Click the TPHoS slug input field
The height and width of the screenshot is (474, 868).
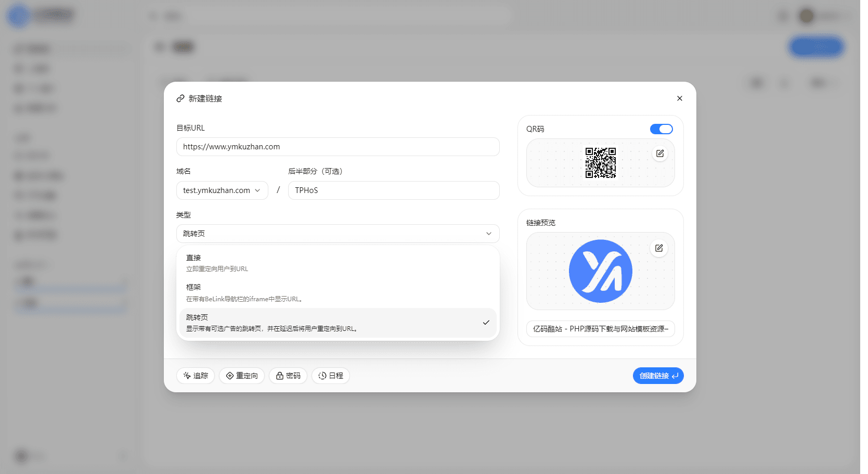click(394, 190)
